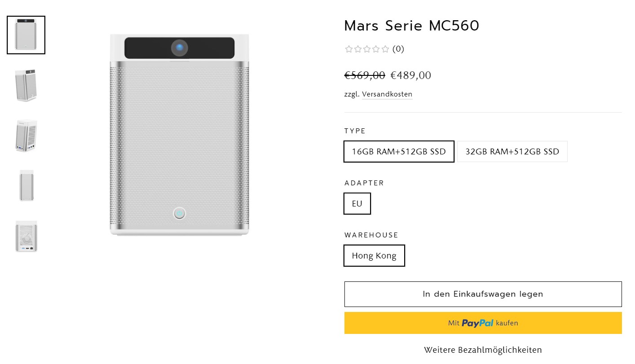This screenshot has width=635, height=364.
Task: Click the second rating star
Action: pos(358,49)
